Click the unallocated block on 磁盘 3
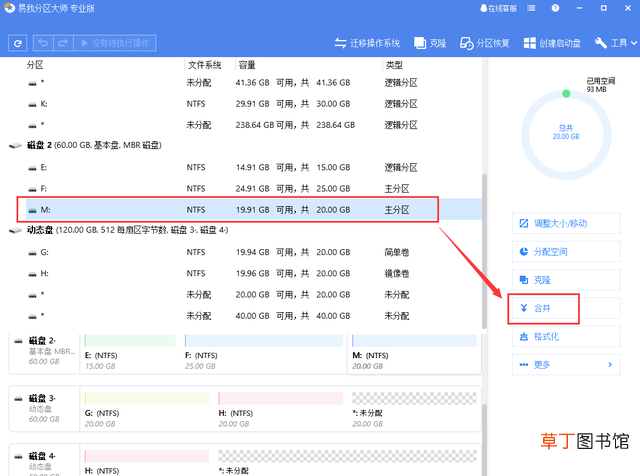This screenshot has width=640, height=476. (415, 409)
